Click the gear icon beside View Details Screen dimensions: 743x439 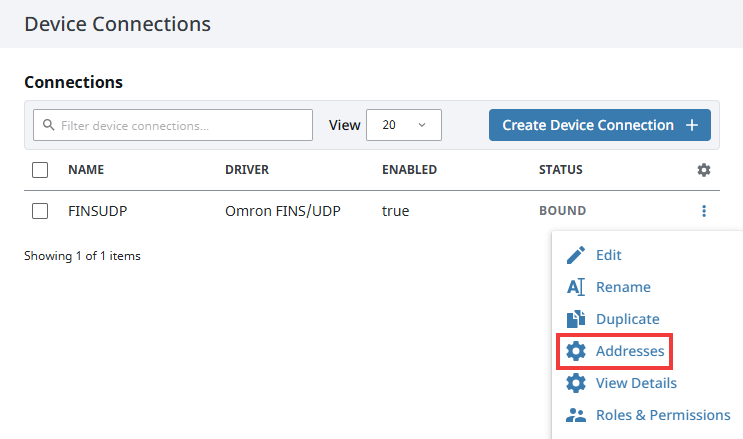pos(575,383)
